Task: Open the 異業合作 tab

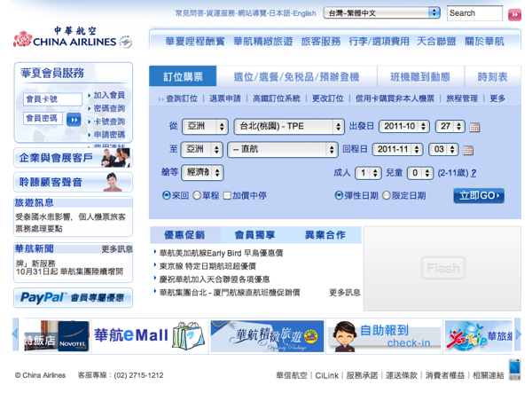Action: click(325, 235)
